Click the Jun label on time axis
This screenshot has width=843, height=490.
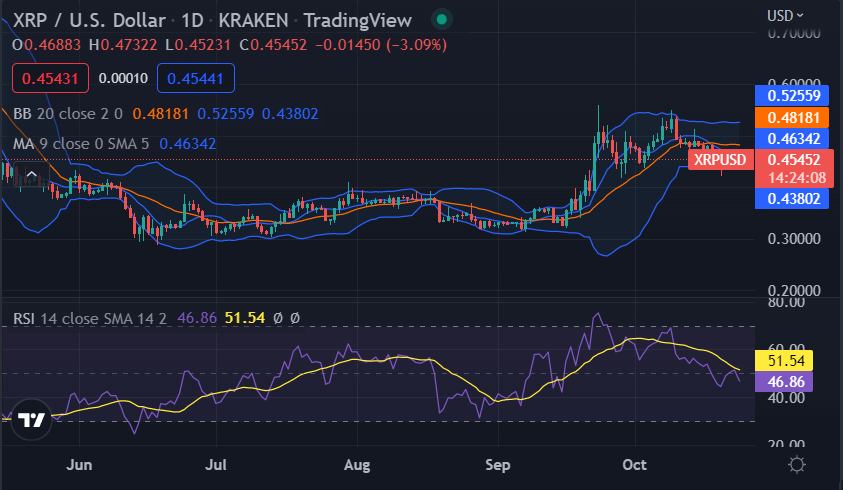79,465
